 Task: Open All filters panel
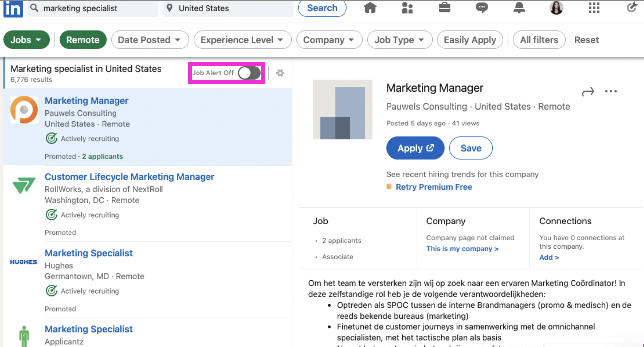(539, 40)
